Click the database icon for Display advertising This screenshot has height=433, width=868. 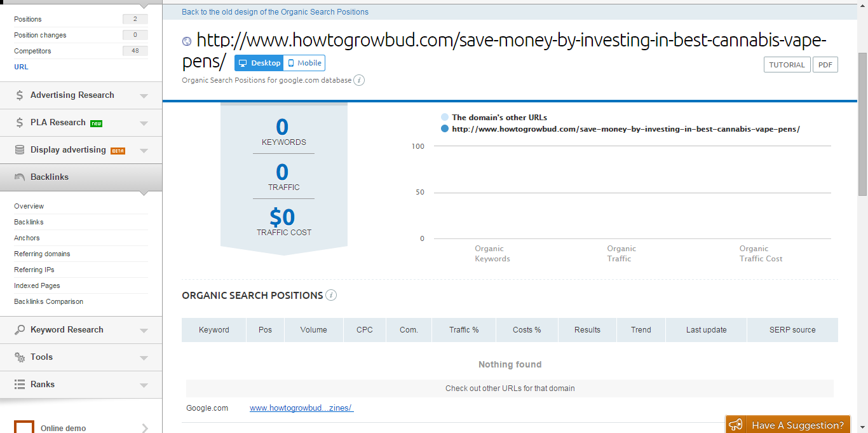pyautogui.click(x=20, y=150)
